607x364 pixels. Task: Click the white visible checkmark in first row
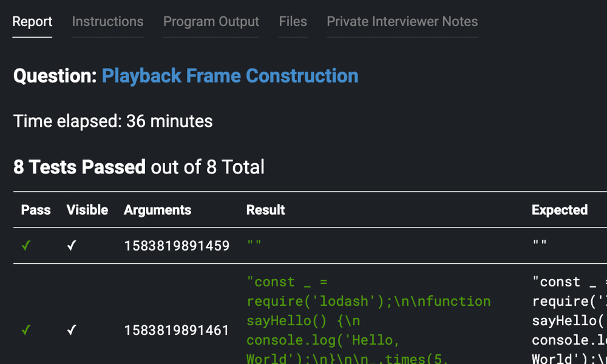[72, 246]
